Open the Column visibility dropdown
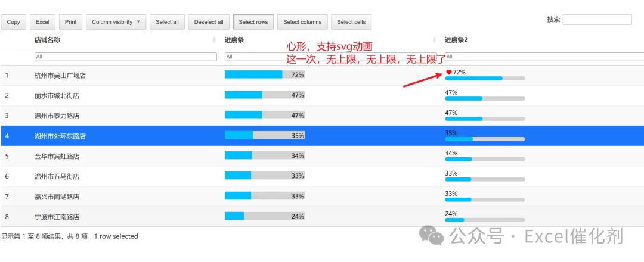Screen dimensions: 644x262 pyautogui.click(x=116, y=22)
